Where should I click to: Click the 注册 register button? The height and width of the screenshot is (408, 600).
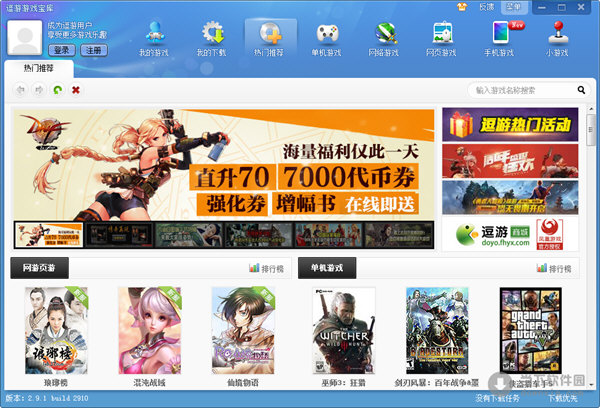[91, 49]
